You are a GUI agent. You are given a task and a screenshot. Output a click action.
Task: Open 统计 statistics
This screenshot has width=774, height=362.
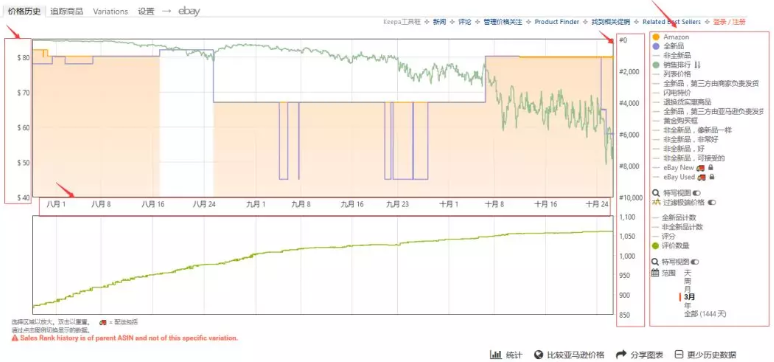513,355
